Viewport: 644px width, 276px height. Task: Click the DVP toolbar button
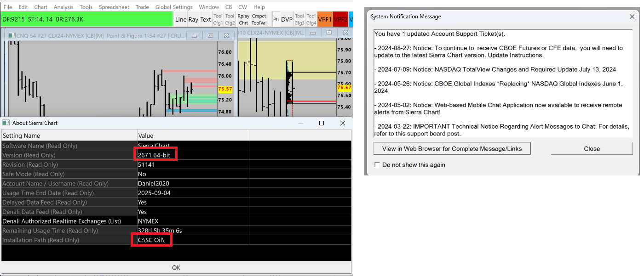click(287, 19)
